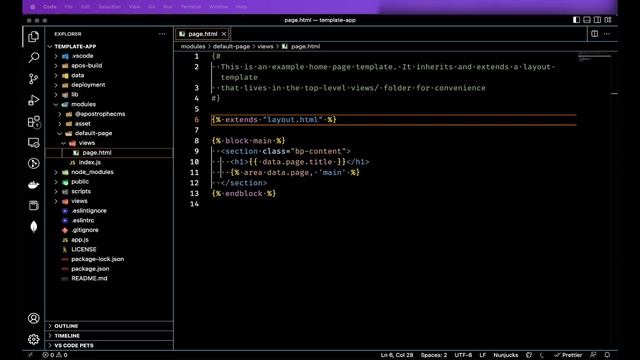Open the Docker whale view
Image resolution: width=640 pixels, height=360 pixels.
click(x=33, y=185)
